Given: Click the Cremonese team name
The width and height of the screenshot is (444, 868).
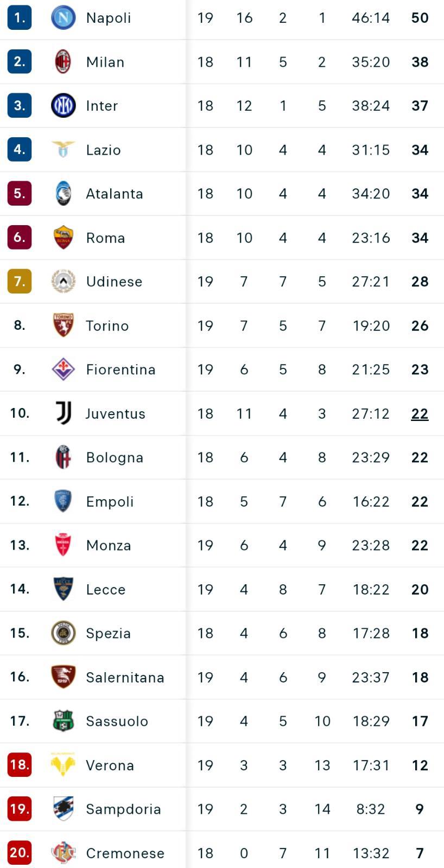Looking at the screenshot, I should point(125,853).
